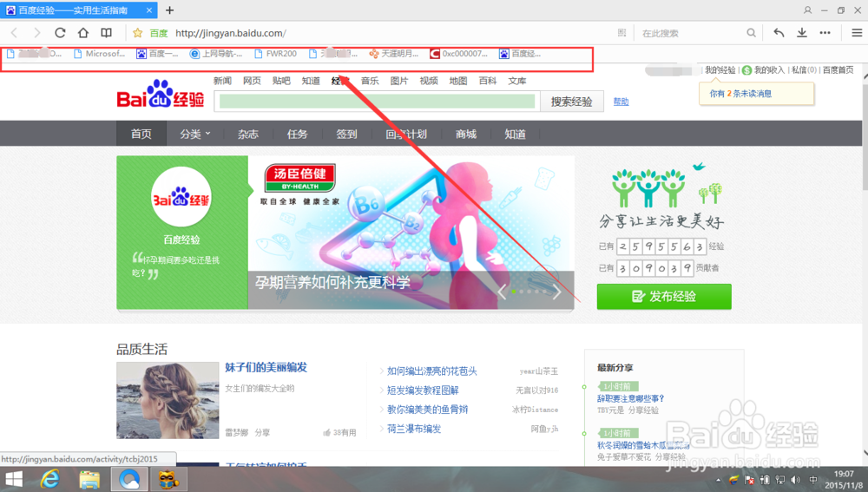Select the 贴吧 link above the search box
Screen dimensions: 868x492
(x=281, y=81)
